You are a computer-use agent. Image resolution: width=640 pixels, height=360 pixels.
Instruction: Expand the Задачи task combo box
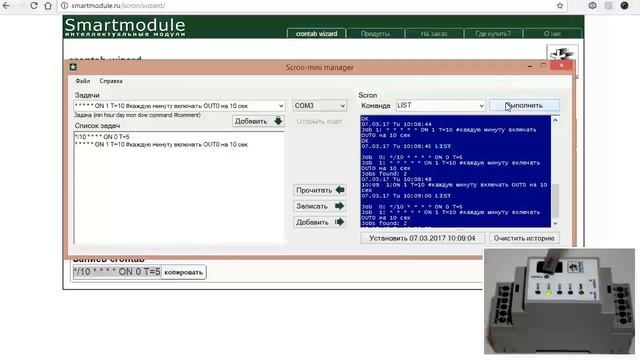(x=281, y=106)
